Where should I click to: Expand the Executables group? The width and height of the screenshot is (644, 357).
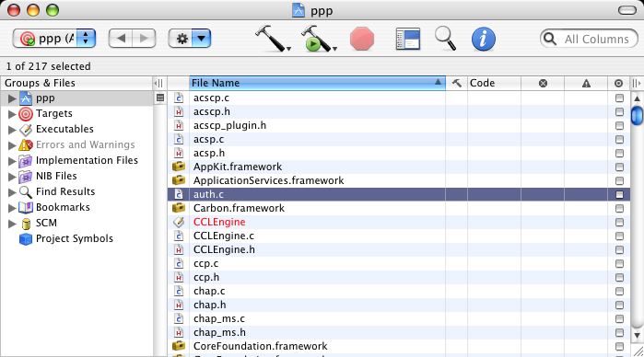click(x=12, y=130)
